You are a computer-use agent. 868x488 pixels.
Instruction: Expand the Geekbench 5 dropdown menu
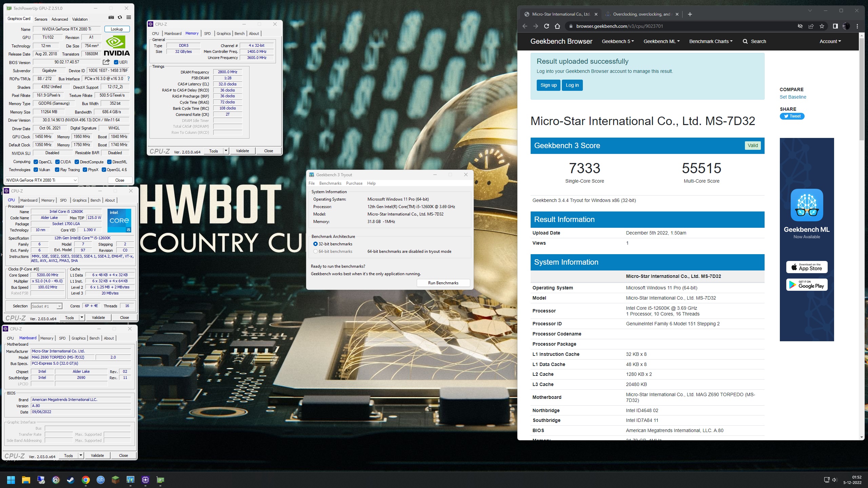618,41
